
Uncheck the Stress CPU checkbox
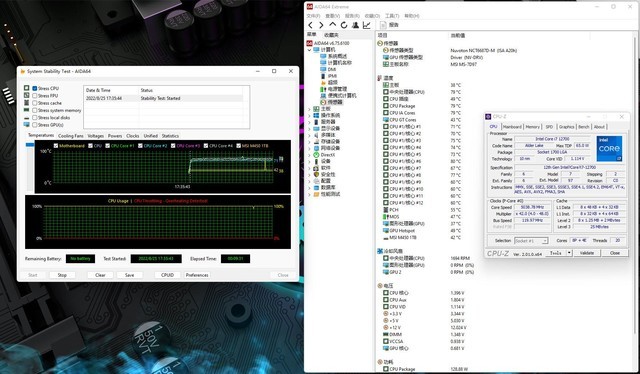35,88
